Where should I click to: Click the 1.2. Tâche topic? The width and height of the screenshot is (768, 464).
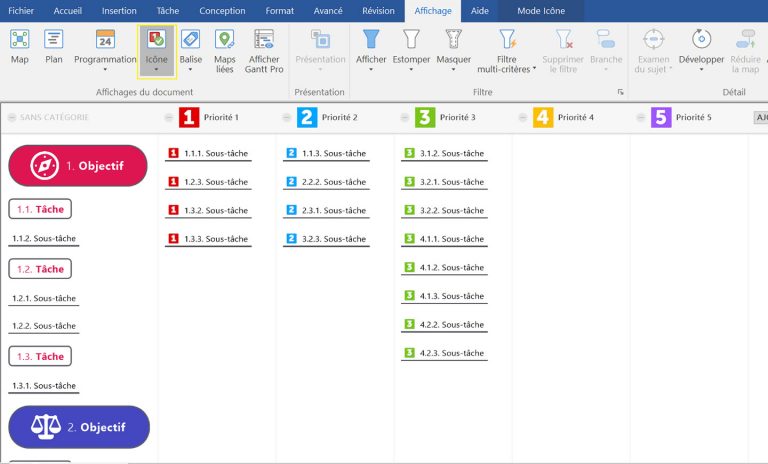tap(40, 269)
